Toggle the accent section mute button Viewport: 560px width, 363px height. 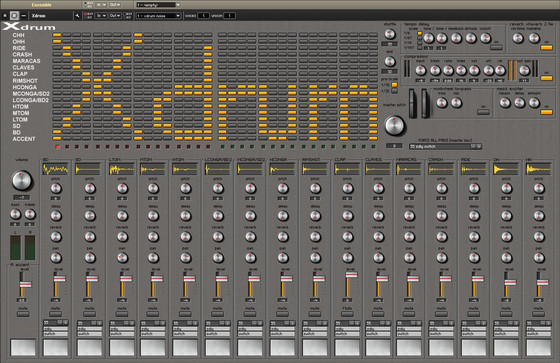23,314
